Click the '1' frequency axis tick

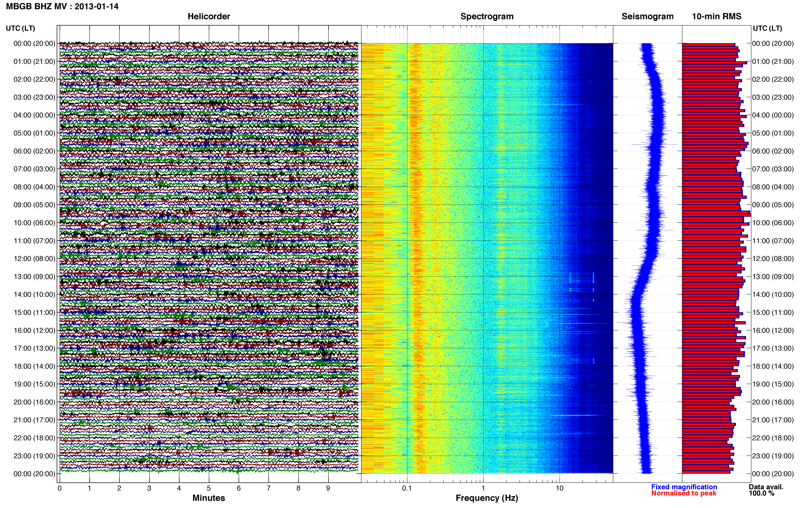click(x=483, y=488)
